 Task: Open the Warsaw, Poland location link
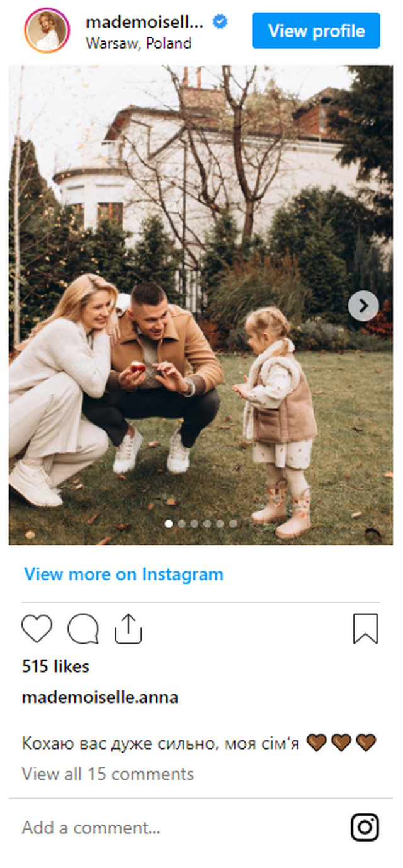pos(139,43)
